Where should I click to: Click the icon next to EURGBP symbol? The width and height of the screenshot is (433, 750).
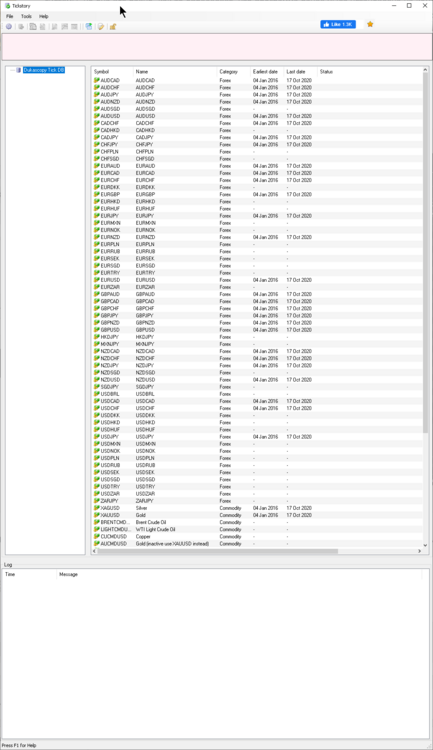[x=97, y=194]
